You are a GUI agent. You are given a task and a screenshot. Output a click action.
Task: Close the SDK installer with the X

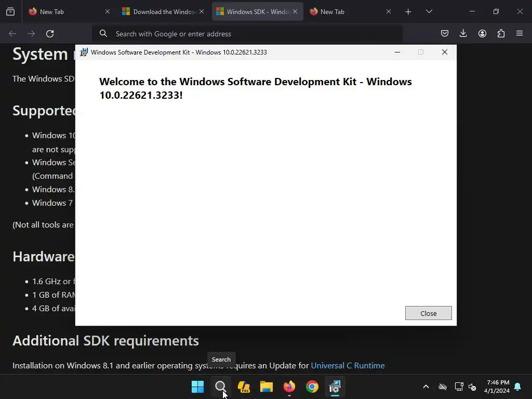pyautogui.click(x=445, y=52)
